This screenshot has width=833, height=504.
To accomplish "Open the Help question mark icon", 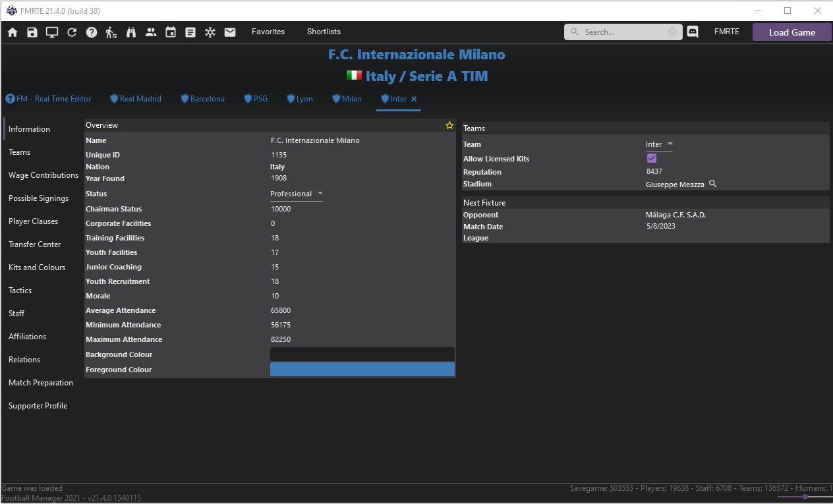I will point(92,32).
